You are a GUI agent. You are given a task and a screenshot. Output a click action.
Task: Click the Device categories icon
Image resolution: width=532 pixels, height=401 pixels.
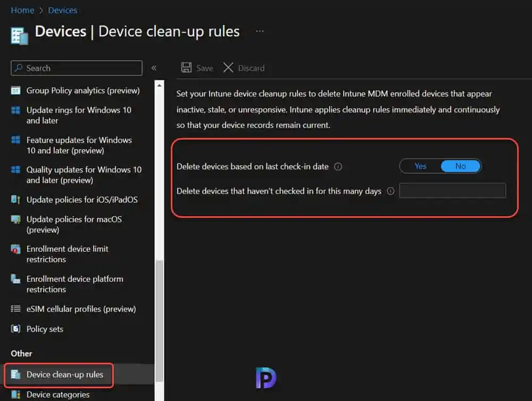coord(15,394)
